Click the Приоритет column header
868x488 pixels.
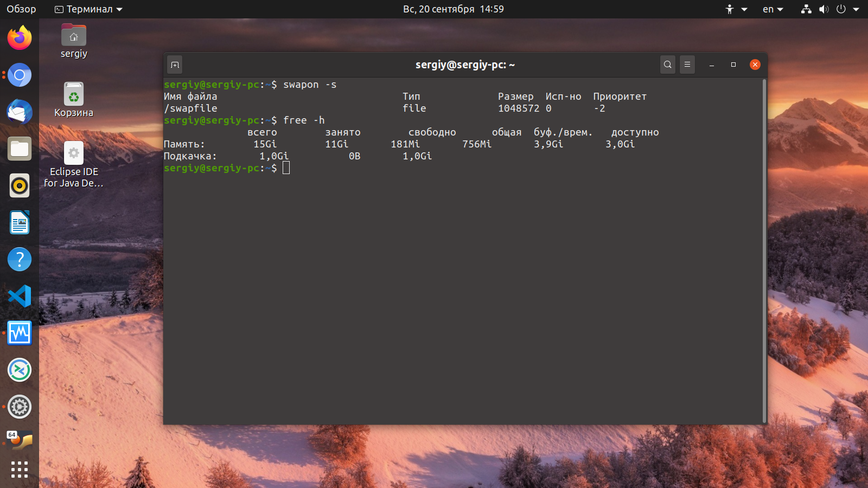(x=620, y=97)
